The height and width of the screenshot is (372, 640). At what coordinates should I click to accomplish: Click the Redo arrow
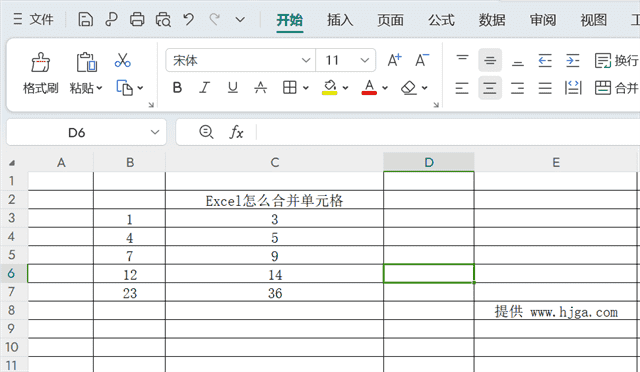pyautogui.click(x=214, y=19)
